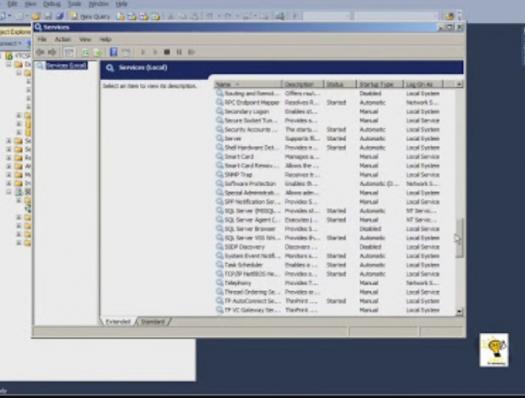Switch to Standard tab
Screen dimensions: 525x398
pyautogui.click(x=153, y=322)
